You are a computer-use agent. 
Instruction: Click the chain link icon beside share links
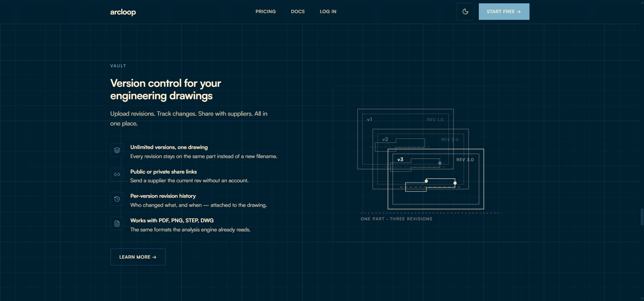click(x=117, y=175)
